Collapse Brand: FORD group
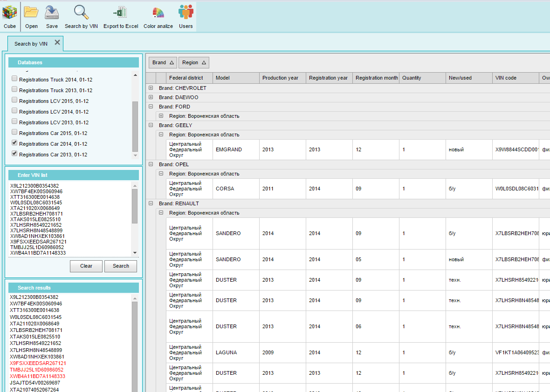 click(x=151, y=107)
